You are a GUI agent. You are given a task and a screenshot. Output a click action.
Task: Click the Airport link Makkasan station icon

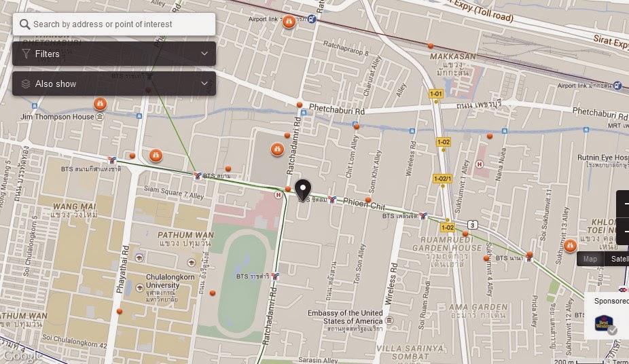click(617, 86)
